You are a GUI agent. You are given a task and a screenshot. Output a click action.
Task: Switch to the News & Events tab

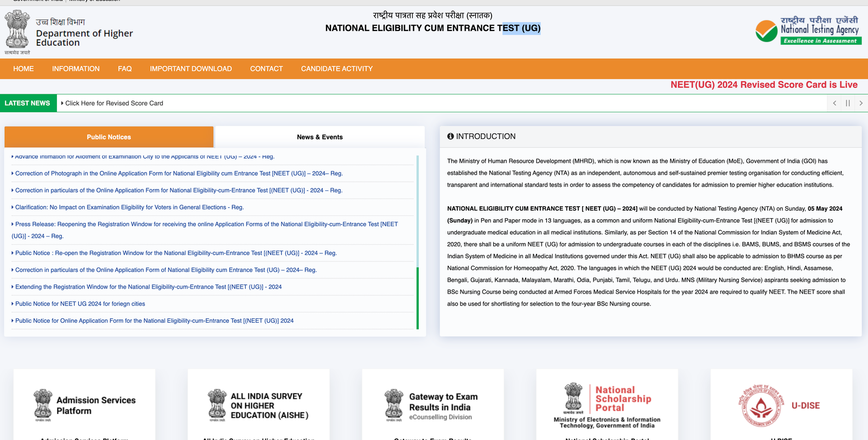tap(320, 137)
